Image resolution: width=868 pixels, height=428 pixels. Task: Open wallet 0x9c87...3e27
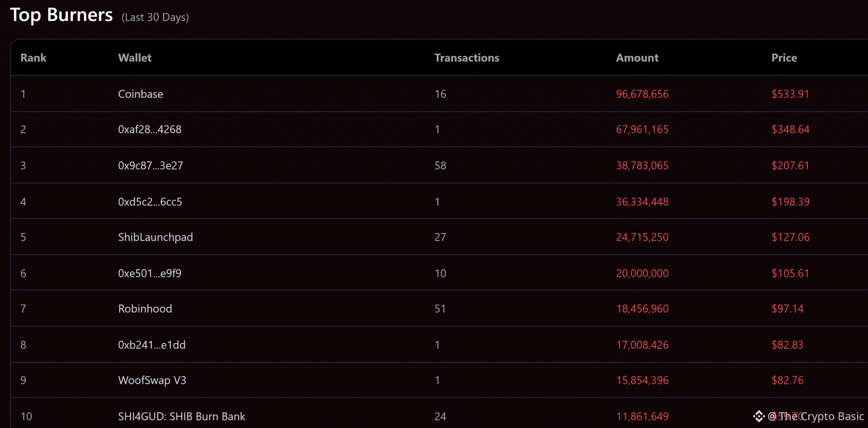151,166
